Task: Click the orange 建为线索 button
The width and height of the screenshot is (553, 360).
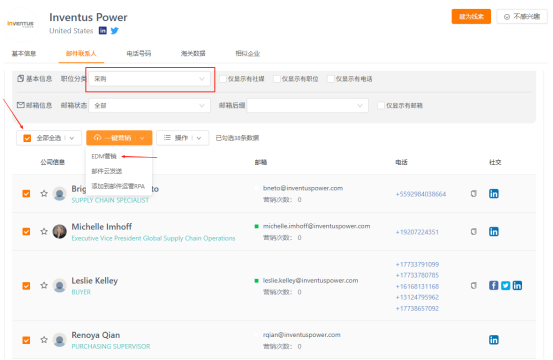Action: click(471, 17)
